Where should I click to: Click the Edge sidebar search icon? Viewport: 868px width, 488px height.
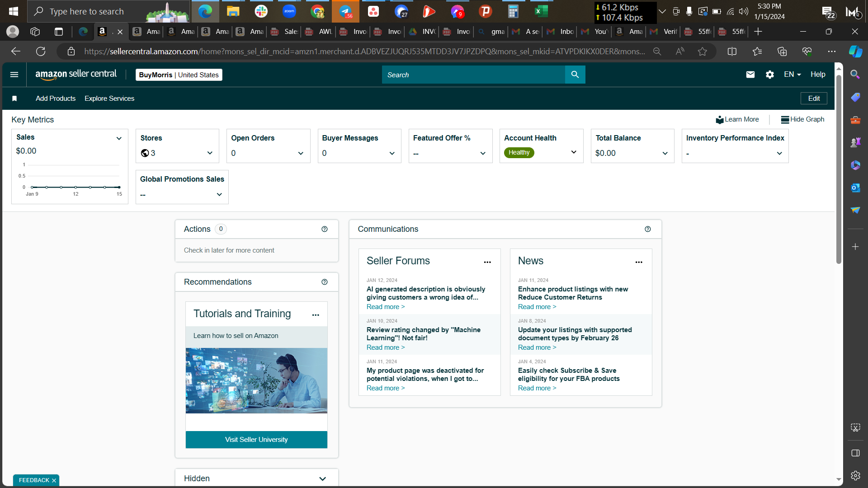pyautogui.click(x=855, y=75)
